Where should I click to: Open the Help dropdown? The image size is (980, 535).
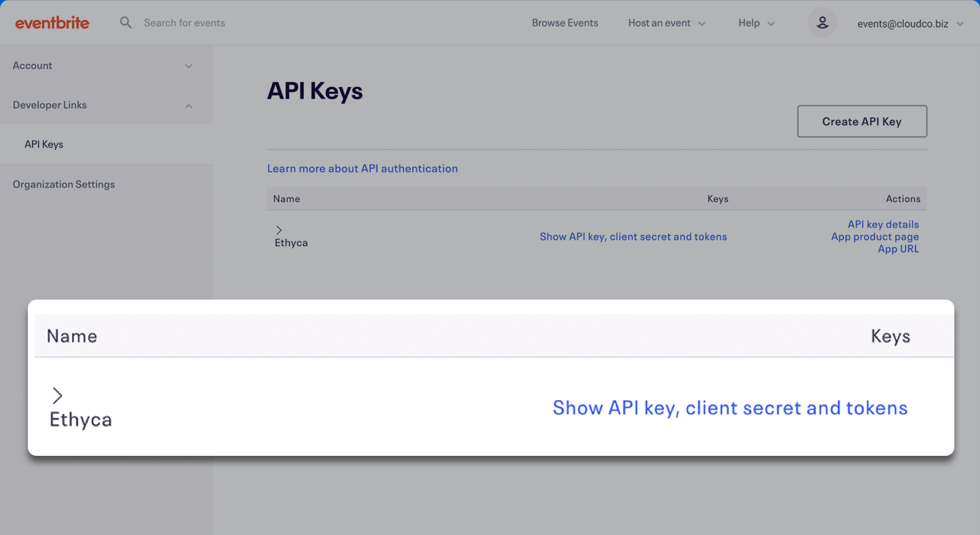(x=757, y=23)
